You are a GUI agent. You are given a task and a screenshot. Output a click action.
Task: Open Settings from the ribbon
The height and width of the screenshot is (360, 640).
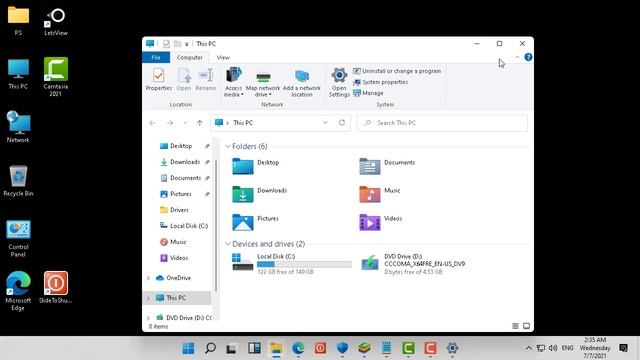(x=339, y=82)
